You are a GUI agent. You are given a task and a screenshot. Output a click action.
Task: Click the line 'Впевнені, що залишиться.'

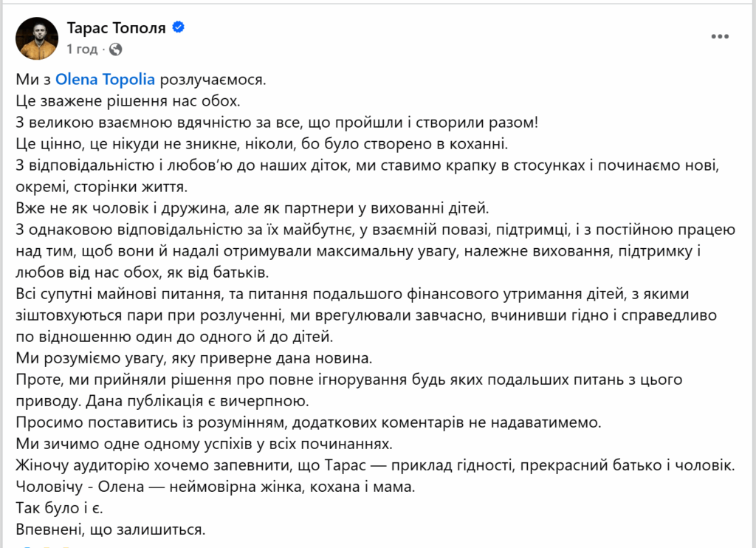tap(109, 530)
